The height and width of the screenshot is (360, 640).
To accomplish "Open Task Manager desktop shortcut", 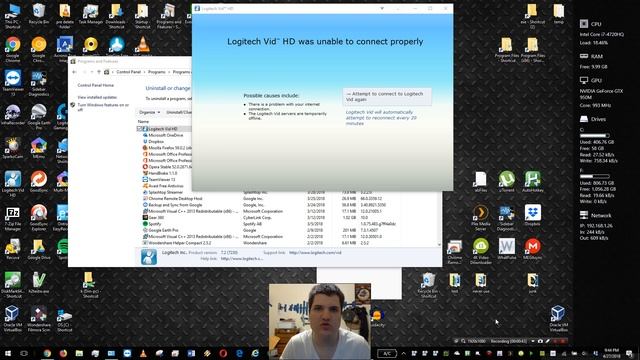I will point(91,14).
